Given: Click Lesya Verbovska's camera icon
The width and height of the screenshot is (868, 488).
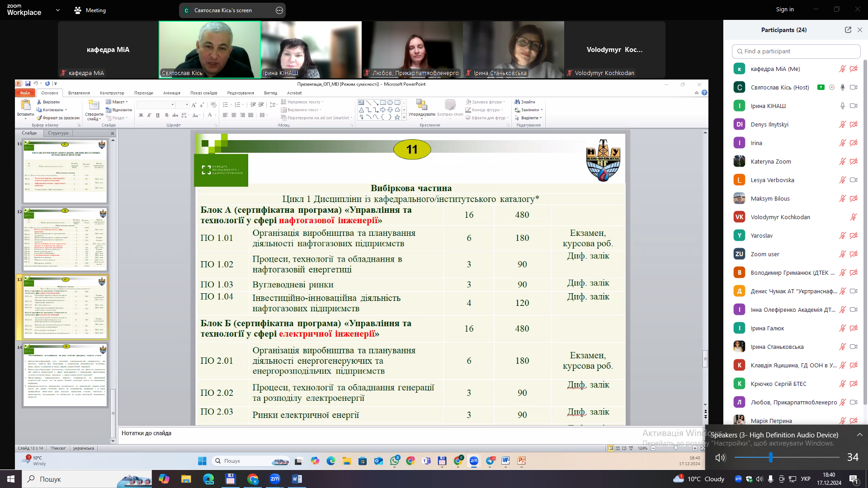Looking at the screenshot, I should tap(853, 180).
